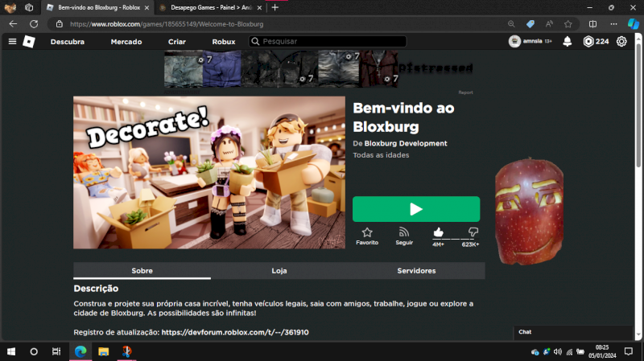Close the Desapego Games tab
Screen dimensions: 644x361
tap(259, 8)
